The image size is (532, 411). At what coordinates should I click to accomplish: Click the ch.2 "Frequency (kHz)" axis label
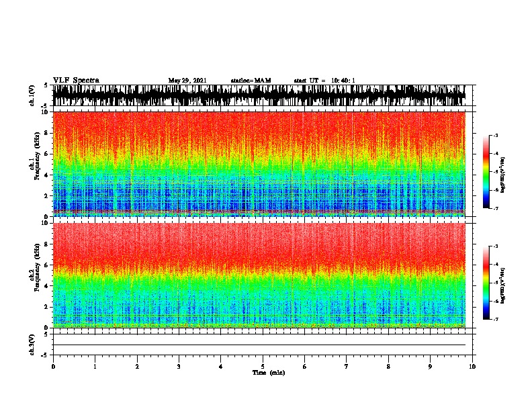click(x=37, y=267)
